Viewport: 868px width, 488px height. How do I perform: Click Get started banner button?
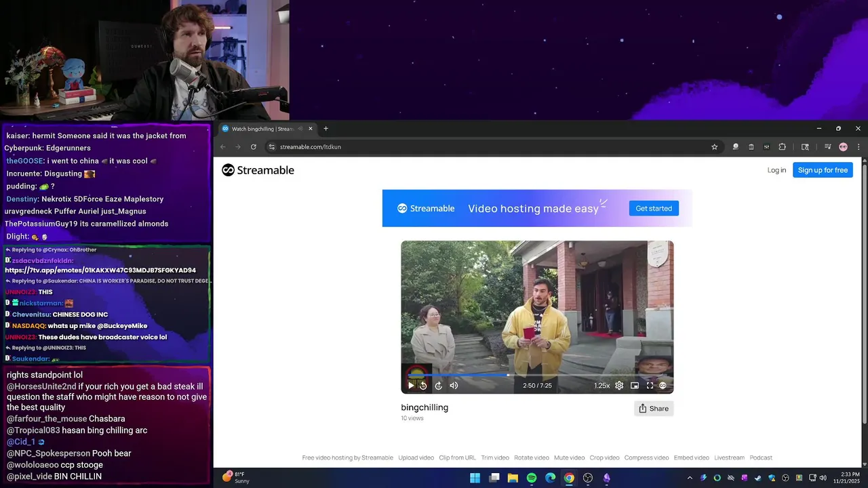click(654, 208)
